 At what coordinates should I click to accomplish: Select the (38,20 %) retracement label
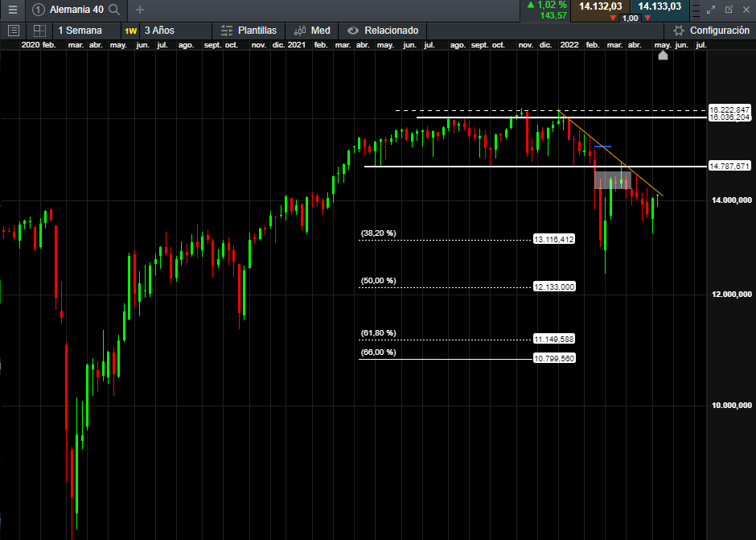coord(379,233)
